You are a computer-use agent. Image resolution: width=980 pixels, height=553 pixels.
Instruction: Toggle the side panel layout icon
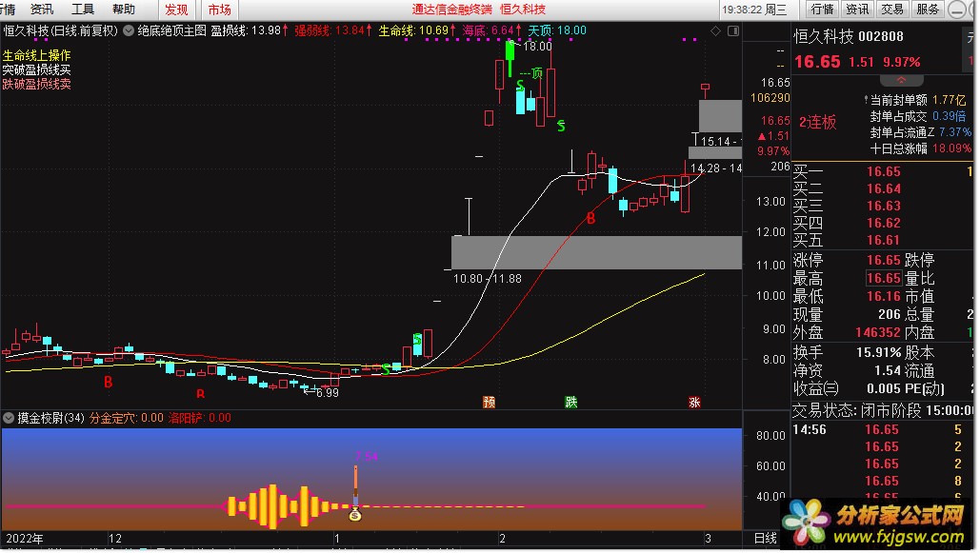pyautogui.click(x=733, y=30)
